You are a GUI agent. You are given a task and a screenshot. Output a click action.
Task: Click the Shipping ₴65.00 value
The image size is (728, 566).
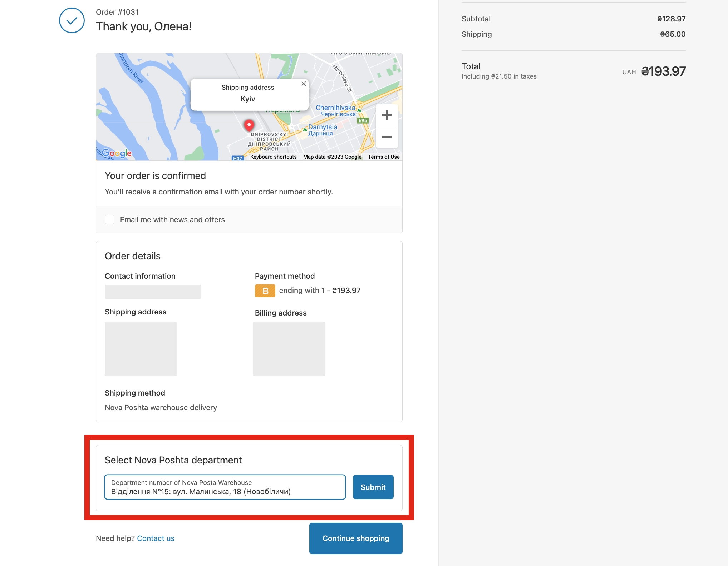point(673,34)
